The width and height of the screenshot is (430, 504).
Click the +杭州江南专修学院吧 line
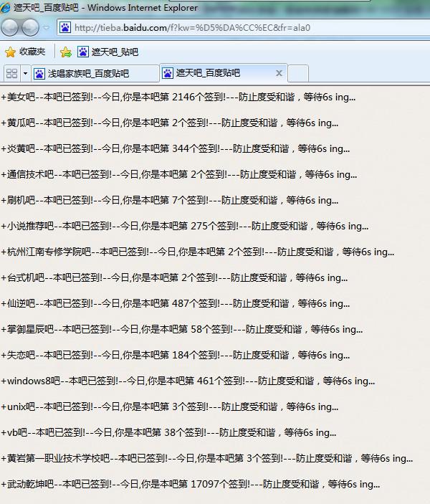click(197, 252)
